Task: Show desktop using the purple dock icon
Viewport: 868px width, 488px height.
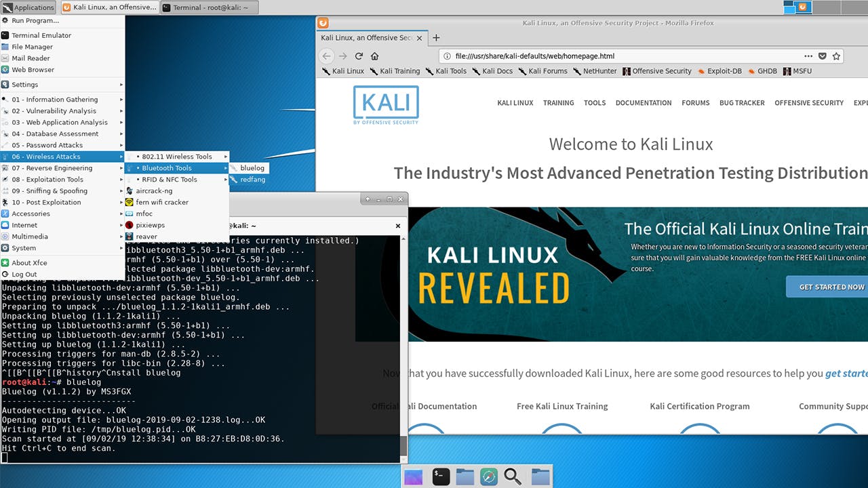Action: click(x=414, y=476)
